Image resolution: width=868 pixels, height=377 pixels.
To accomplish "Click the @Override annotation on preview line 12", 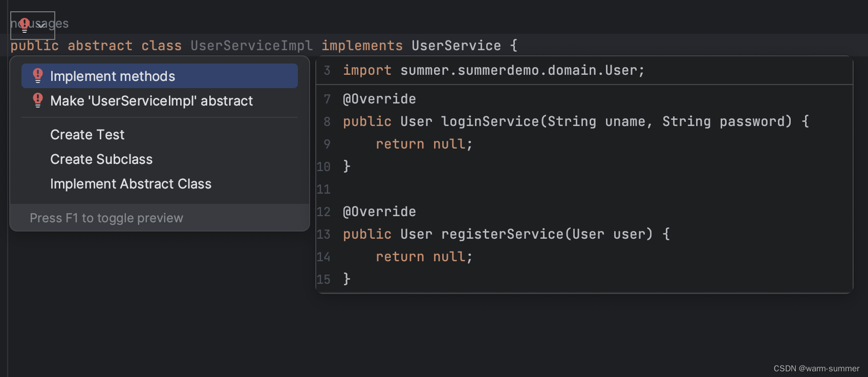I will click(379, 212).
